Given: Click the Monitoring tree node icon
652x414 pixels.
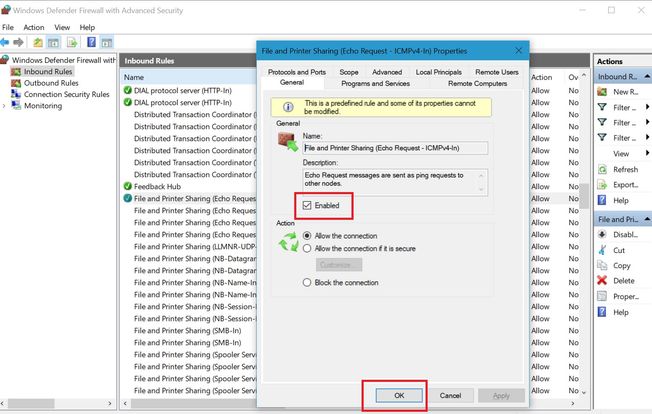Looking at the screenshot, I should pyautogui.click(x=16, y=106).
